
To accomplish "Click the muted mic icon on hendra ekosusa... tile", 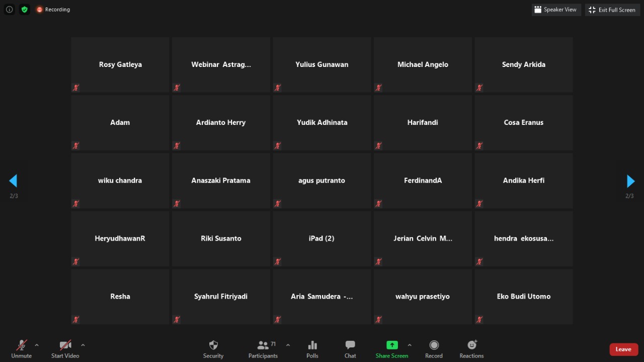I will (x=479, y=261).
